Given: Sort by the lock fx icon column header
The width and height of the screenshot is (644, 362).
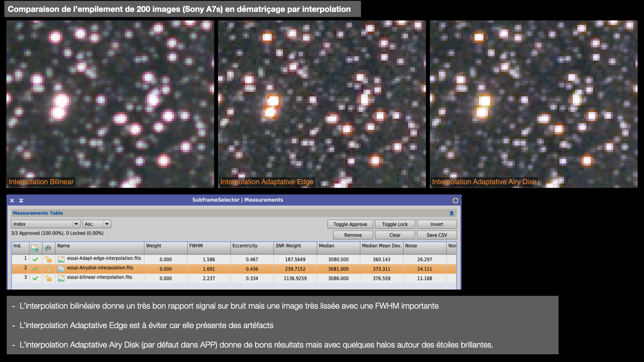Looking at the screenshot, I should tap(48, 248).
